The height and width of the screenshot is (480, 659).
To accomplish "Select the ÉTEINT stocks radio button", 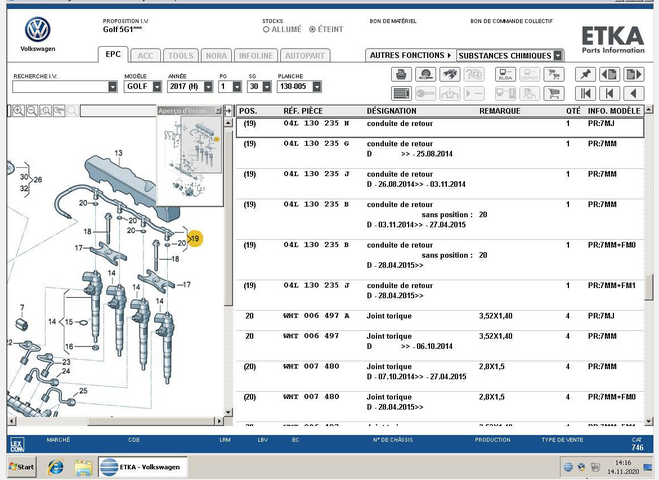I will click(x=312, y=29).
